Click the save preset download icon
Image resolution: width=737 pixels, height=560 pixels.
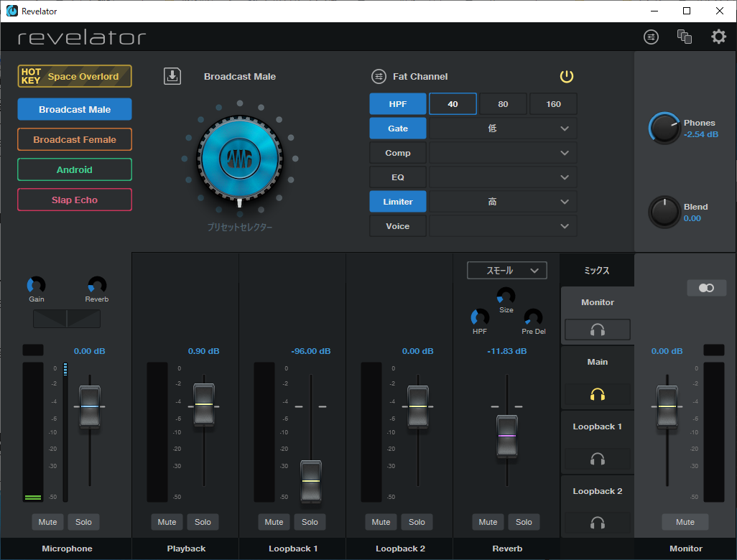pyautogui.click(x=172, y=76)
